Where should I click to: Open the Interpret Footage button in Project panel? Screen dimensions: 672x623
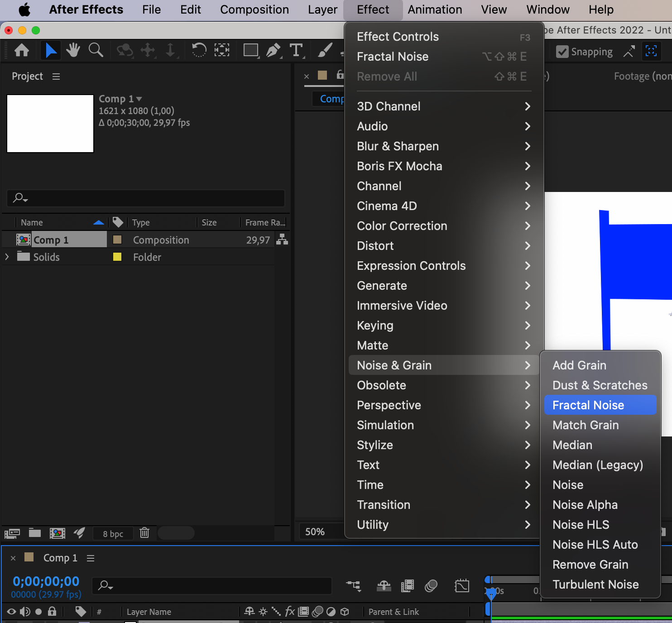12,533
